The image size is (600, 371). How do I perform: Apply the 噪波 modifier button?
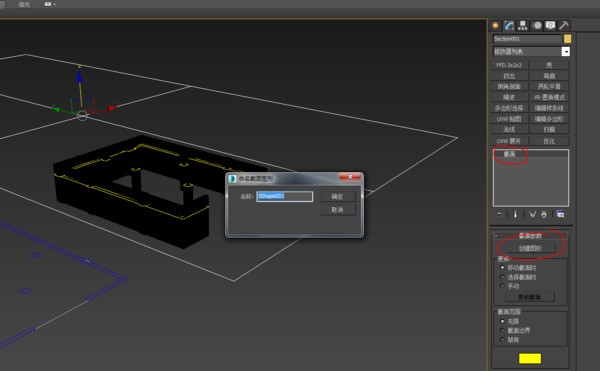pyautogui.click(x=509, y=97)
